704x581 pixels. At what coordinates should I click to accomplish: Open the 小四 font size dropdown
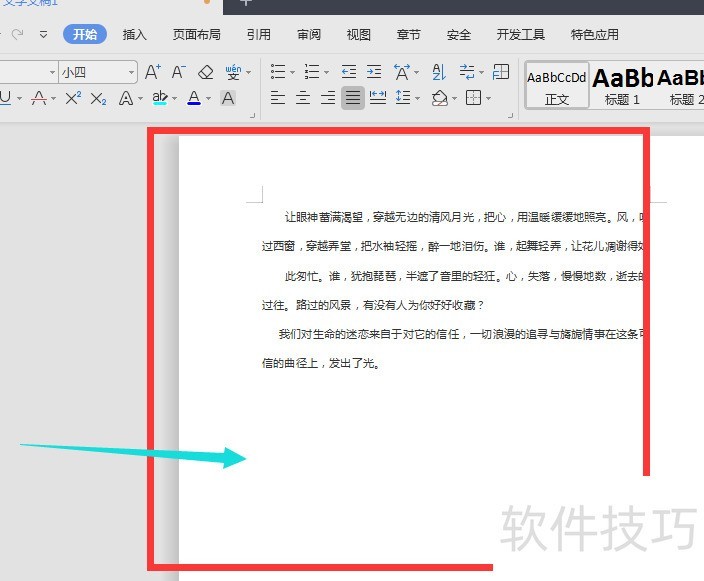pyautogui.click(x=131, y=72)
